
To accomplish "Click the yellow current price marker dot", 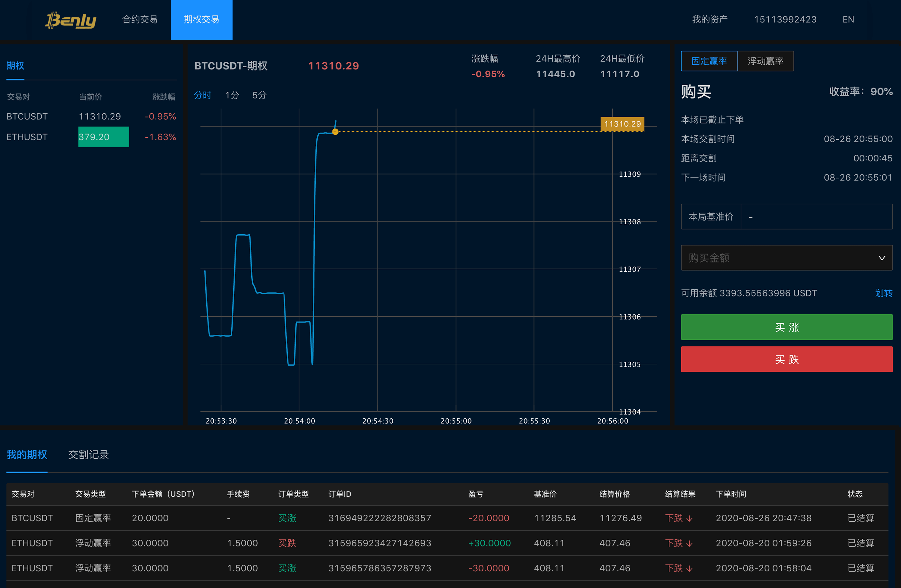I will tap(335, 132).
